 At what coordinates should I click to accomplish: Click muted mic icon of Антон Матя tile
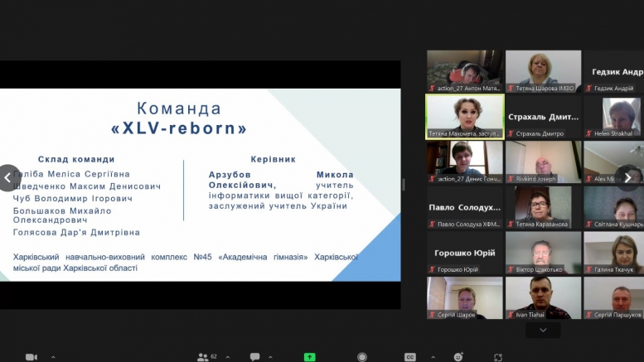[432, 89]
